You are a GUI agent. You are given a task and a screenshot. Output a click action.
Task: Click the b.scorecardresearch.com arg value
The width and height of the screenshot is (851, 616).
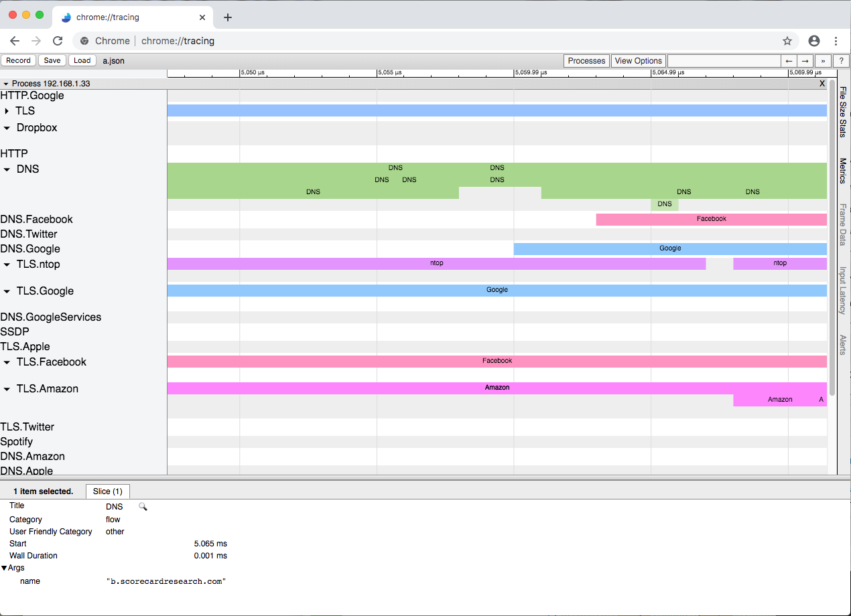pyautogui.click(x=166, y=581)
